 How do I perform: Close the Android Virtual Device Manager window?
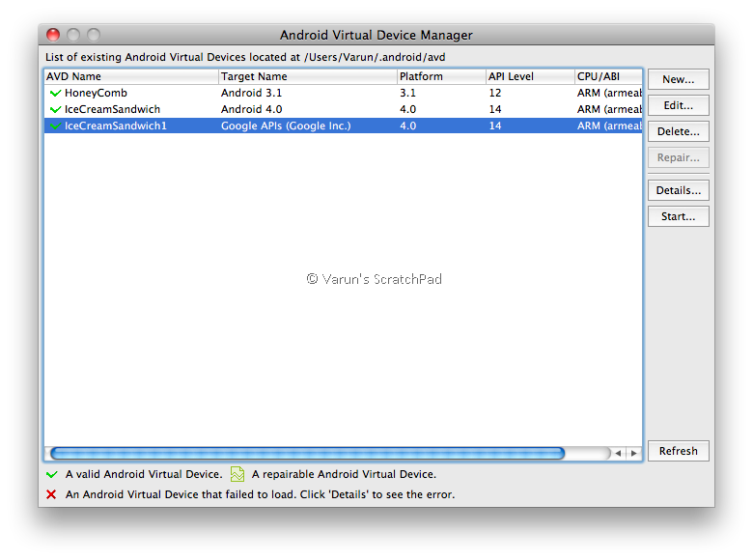[x=53, y=35]
